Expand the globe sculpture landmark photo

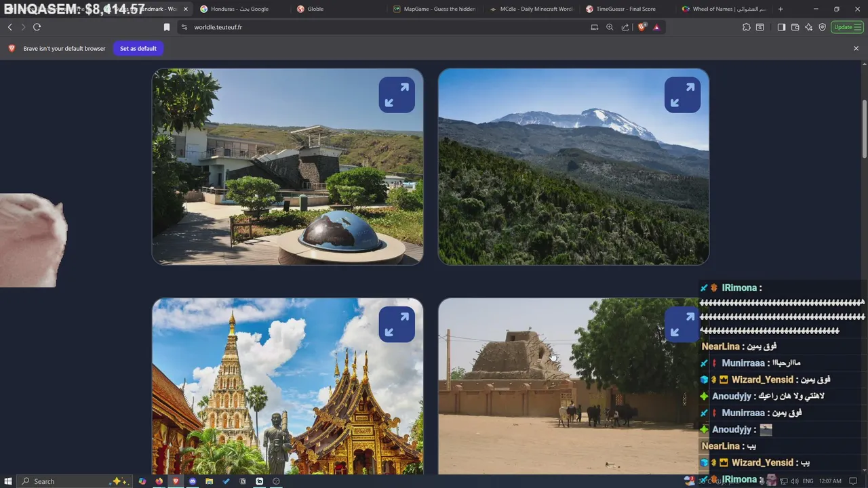point(397,95)
